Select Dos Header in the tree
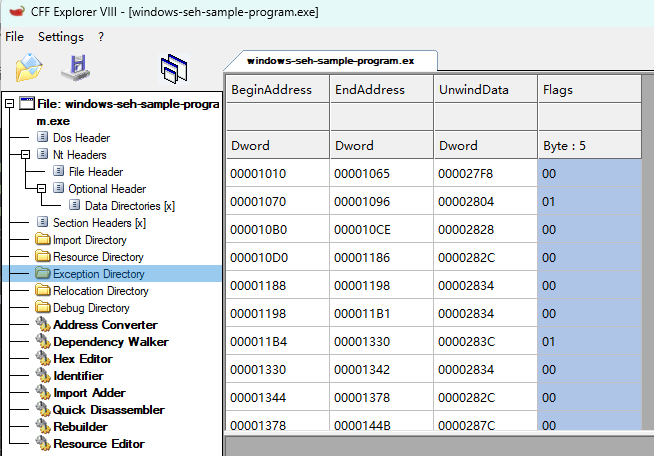Screen dimensions: 654x456 click(x=81, y=138)
